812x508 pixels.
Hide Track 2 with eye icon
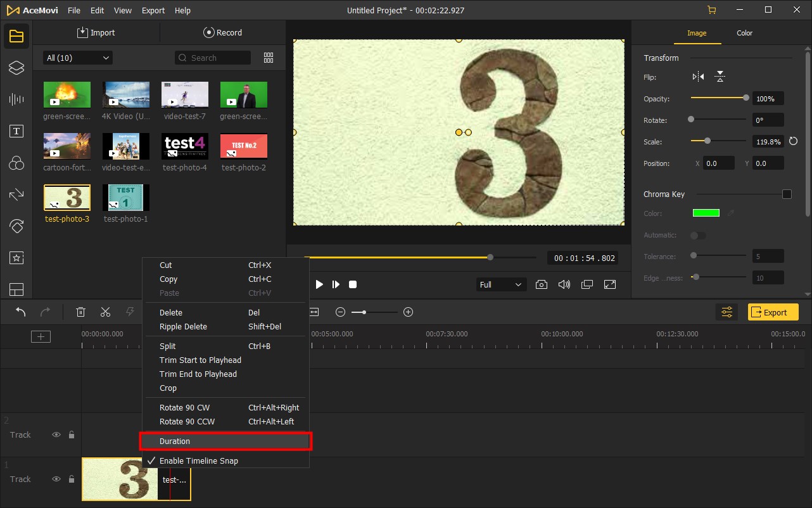(56, 435)
